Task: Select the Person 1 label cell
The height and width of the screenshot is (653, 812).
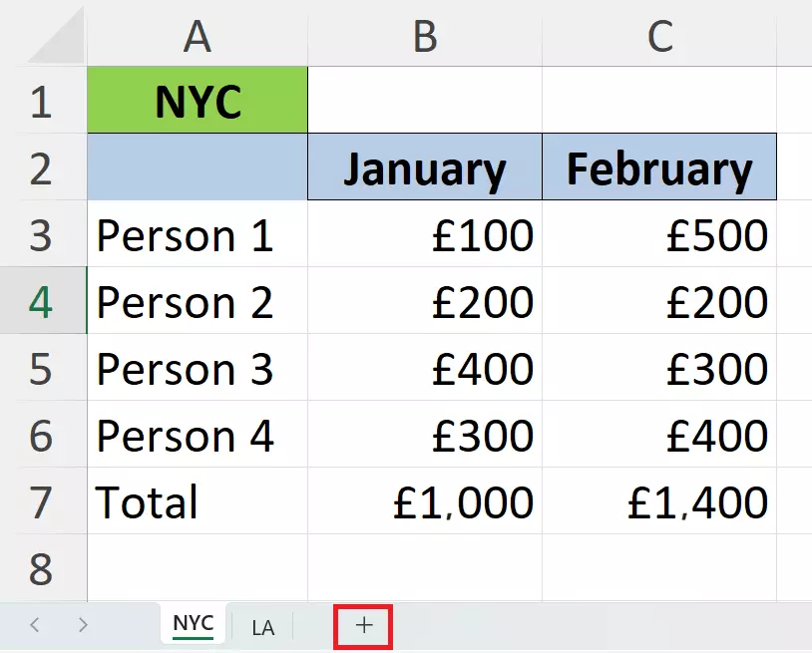Action: 197,235
